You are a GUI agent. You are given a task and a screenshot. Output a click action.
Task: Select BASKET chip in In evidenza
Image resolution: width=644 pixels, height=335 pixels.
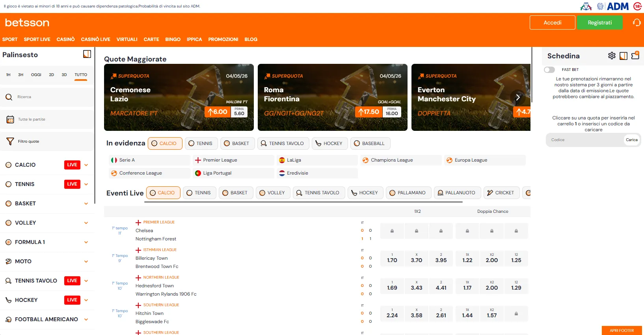tap(237, 143)
